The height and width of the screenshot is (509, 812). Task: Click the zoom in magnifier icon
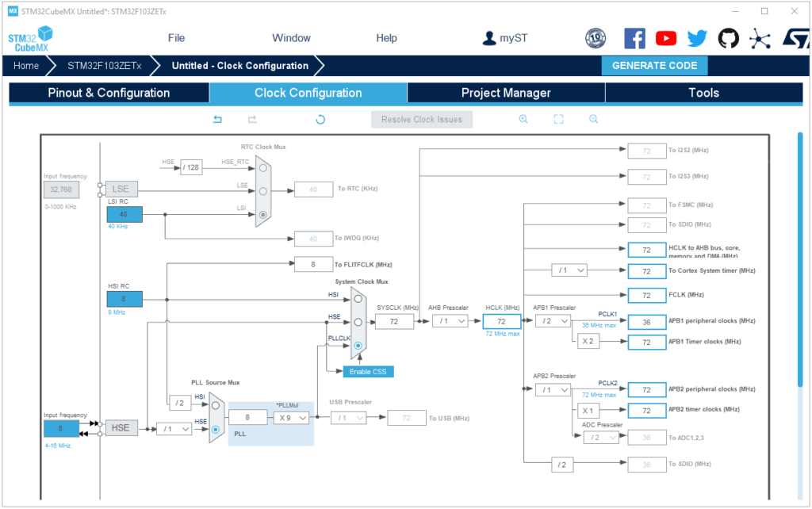(523, 120)
